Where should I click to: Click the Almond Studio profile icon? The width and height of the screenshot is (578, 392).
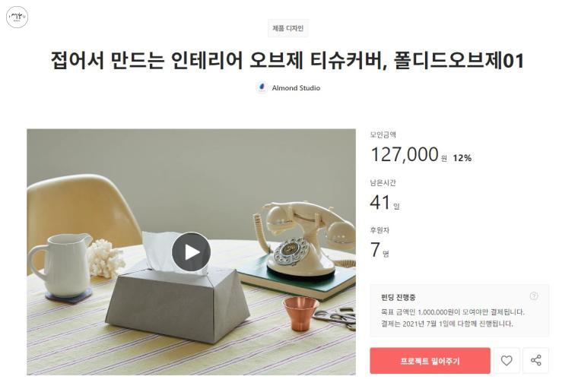point(262,87)
